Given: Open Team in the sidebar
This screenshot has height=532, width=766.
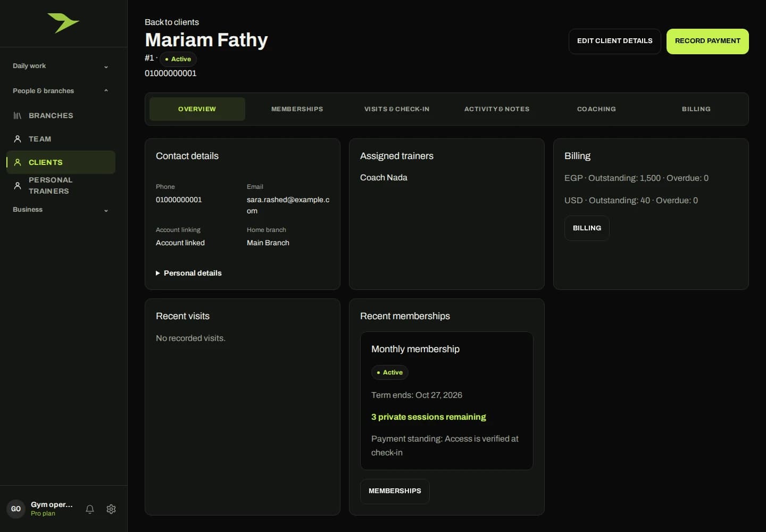Looking at the screenshot, I should 61,139.
